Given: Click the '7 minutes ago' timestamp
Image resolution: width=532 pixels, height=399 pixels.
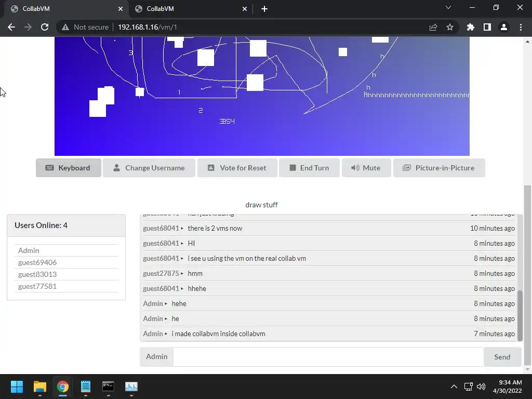Looking at the screenshot, I should 495,334.
